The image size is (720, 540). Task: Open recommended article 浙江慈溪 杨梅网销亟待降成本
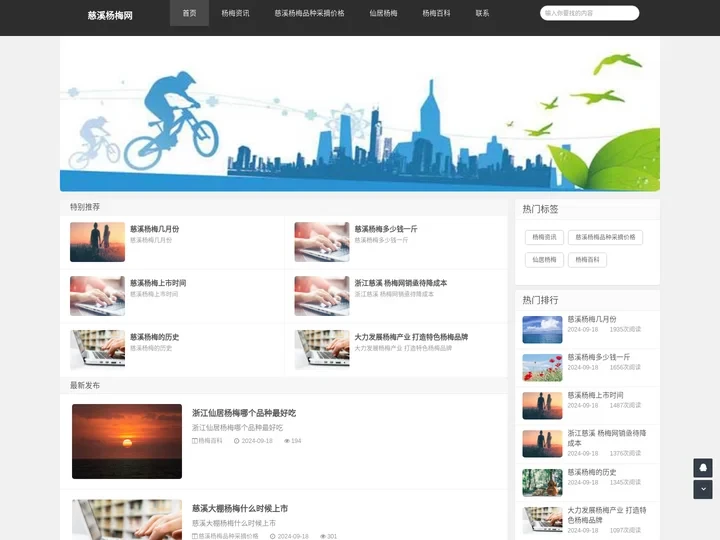[400, 283]
